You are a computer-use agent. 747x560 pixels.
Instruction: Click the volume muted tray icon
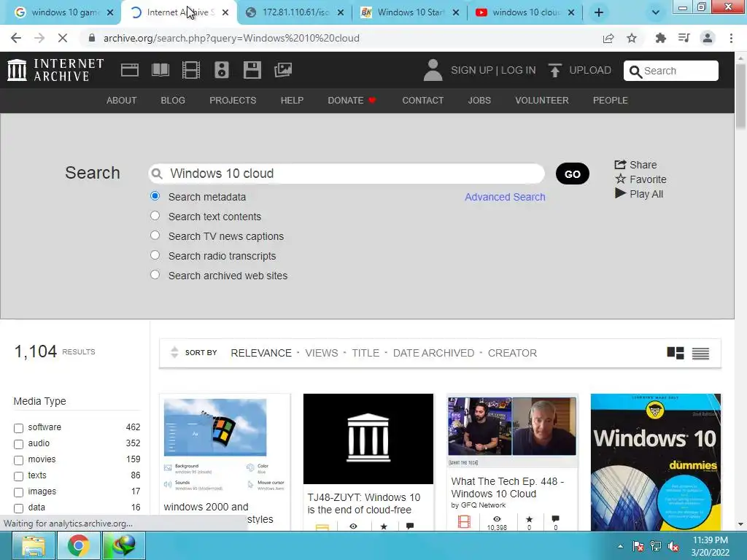[673, 546]
